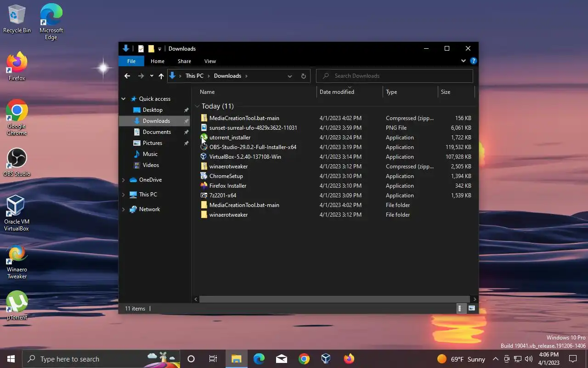Go back with the Back arrow
This screenshot has width=588, height=368.
tap(127, 76)
